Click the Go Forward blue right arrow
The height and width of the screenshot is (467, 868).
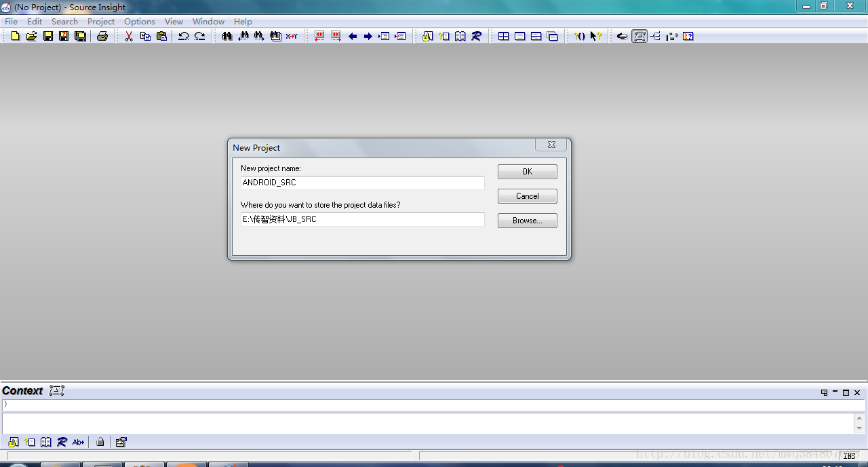click(x=368, y=36)
